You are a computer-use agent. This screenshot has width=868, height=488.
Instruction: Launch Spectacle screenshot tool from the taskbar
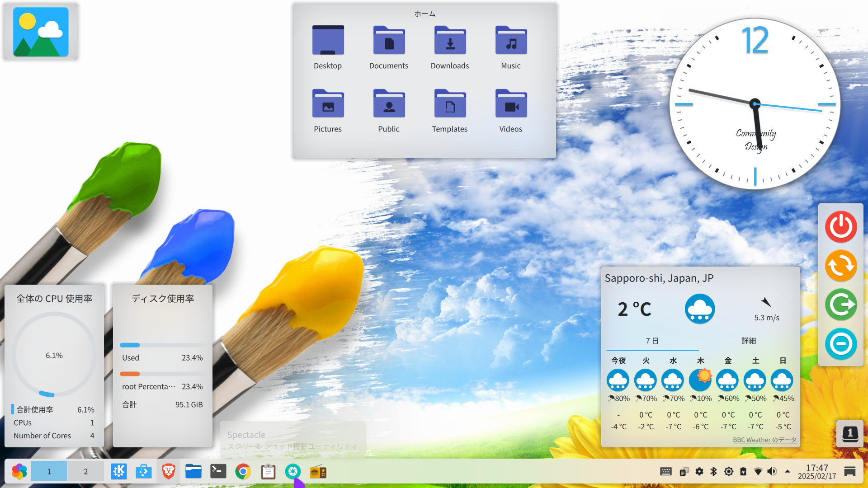[293, 472]
